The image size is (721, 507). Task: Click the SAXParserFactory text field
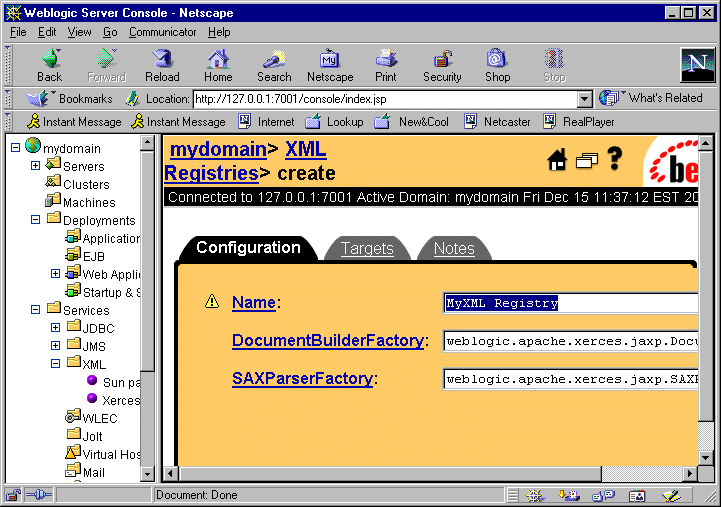coord(571,379)
